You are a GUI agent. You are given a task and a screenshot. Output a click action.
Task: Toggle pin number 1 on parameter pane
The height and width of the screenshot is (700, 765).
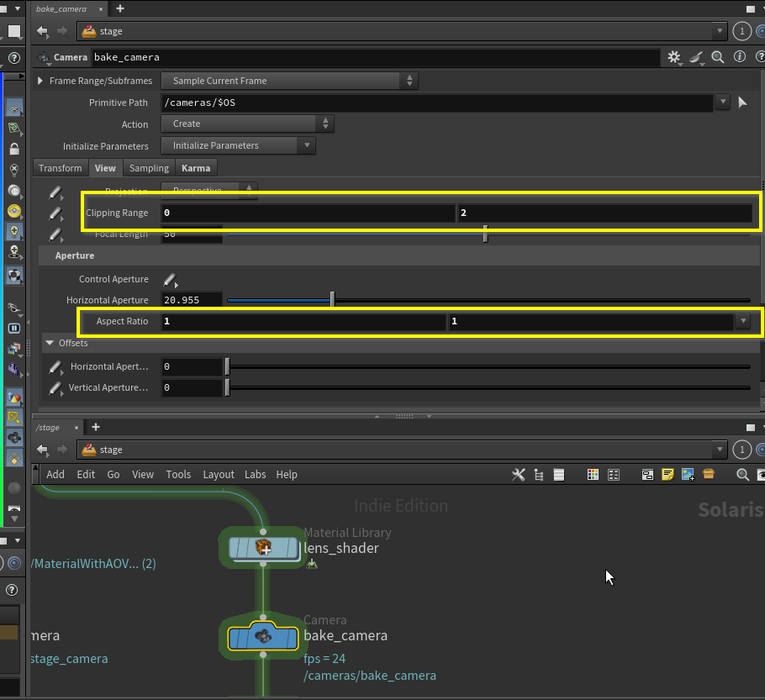click(742, 31)
